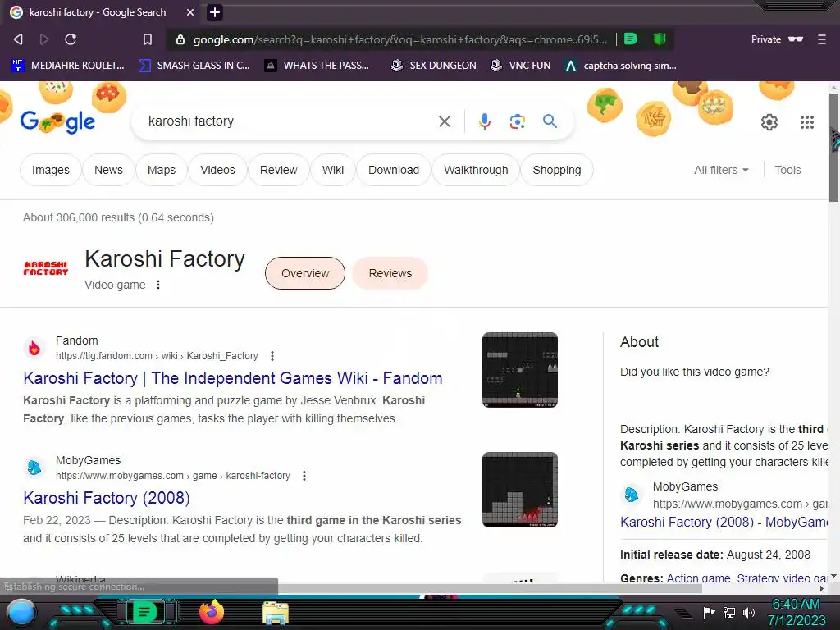Switch to the Reviews tab
The width and height of the screenshot is (840, 630).
tap(390, 273)
